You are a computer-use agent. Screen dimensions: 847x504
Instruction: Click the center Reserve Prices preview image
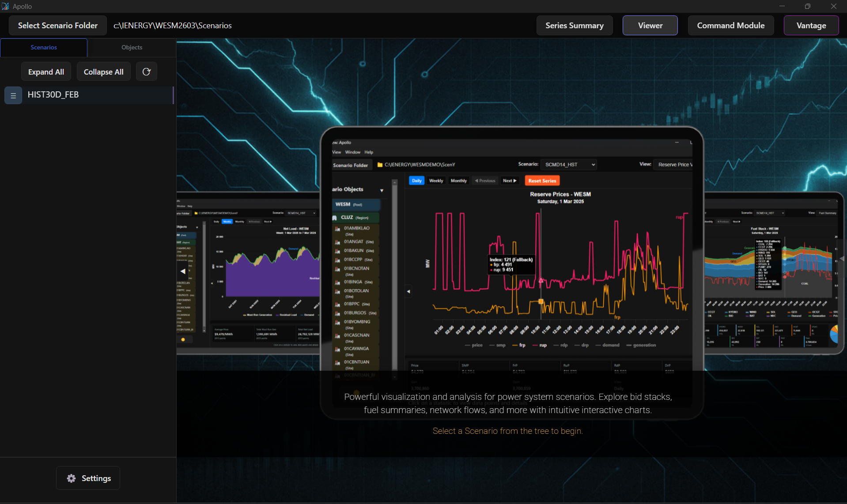(511, 265)
